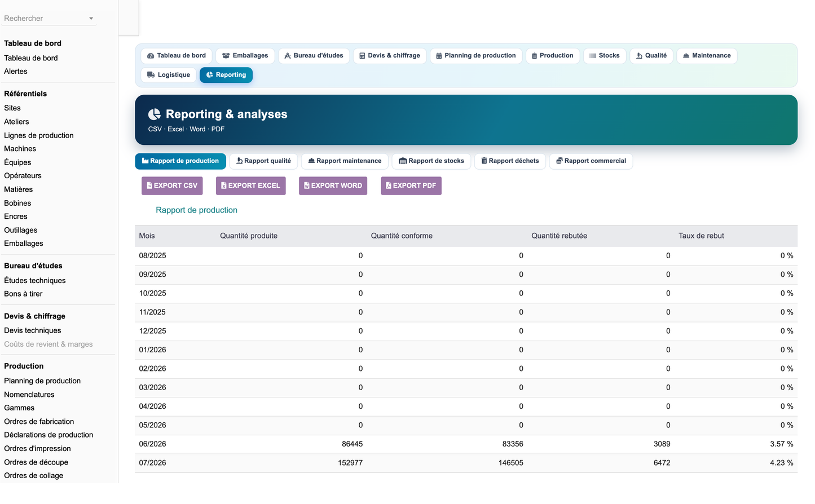Click the EXPORT WORD button
815x504 pixels.
coord(333,186)
